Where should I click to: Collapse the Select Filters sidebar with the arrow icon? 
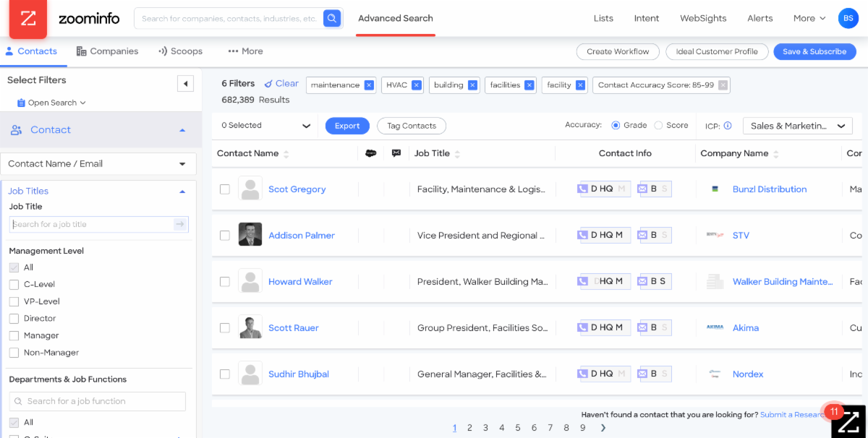pos(185,83)
